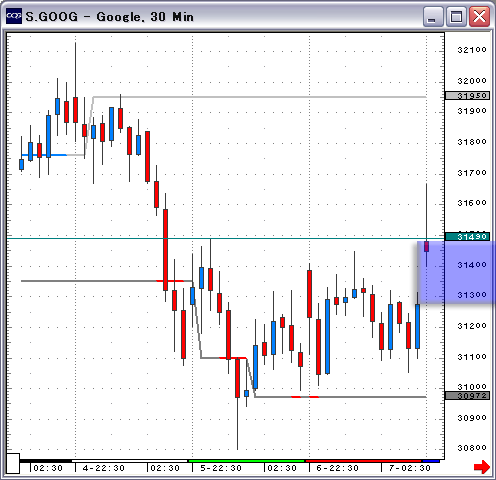
Task: Select the 31490 teal price marker
Action: (467, 237)
